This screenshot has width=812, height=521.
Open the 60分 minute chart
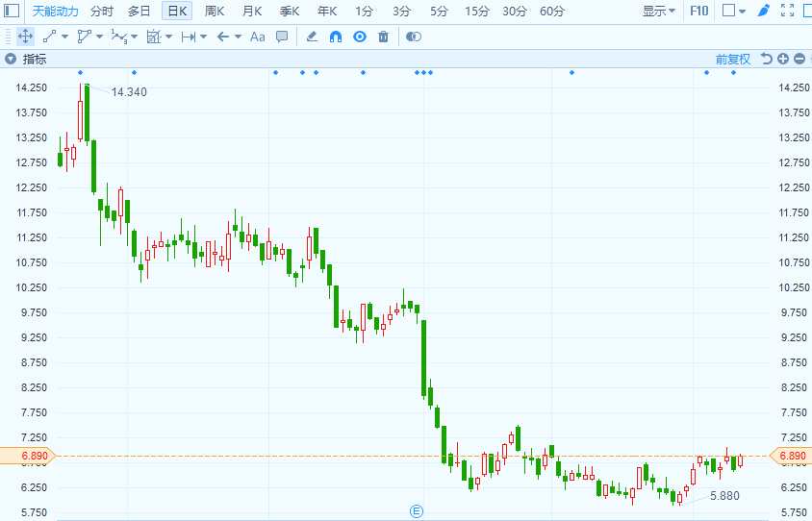551,11
